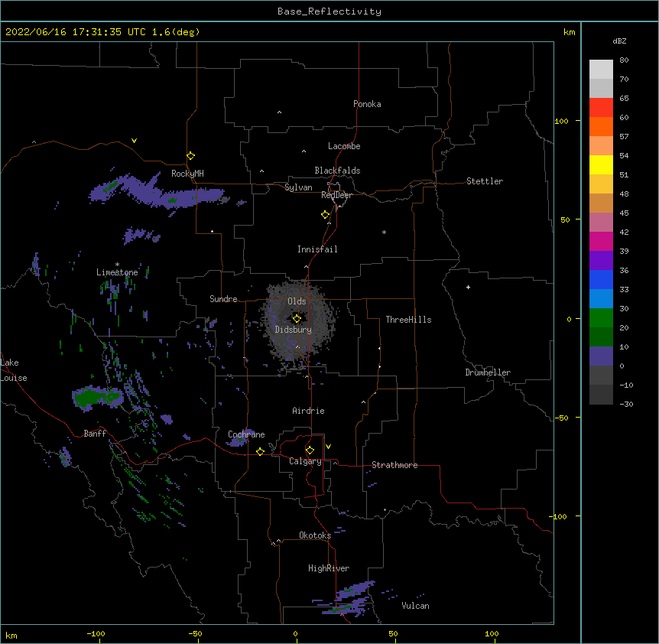Select the slate purple 10-0 dBZ swatch

point(601,356)
